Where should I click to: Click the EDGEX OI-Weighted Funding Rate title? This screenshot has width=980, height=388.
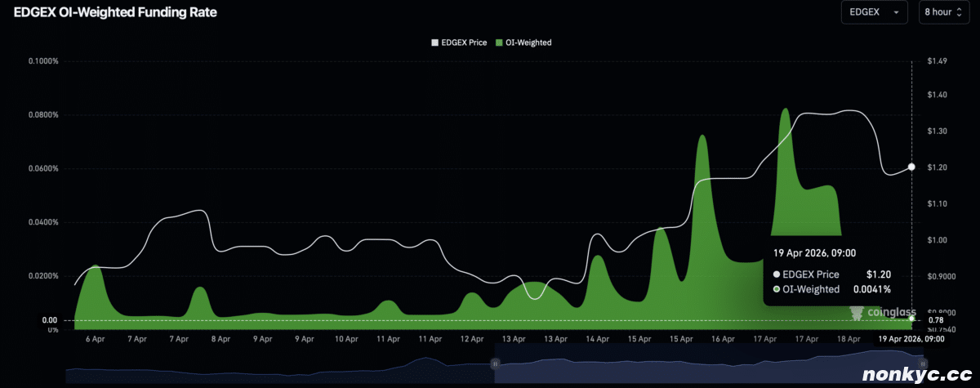[x=115, y=12]
